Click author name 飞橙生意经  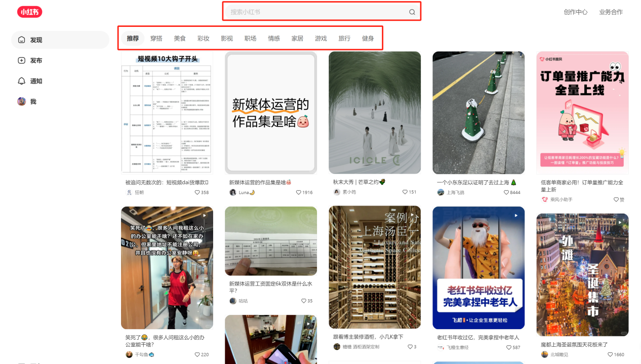pyautogui.click(x=458, y=347)
